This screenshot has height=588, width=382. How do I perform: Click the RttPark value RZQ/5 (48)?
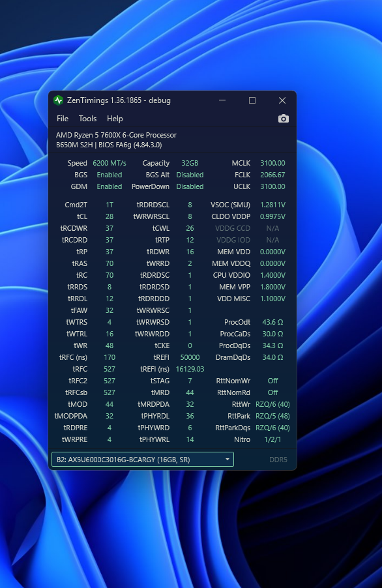pos(272,416)
